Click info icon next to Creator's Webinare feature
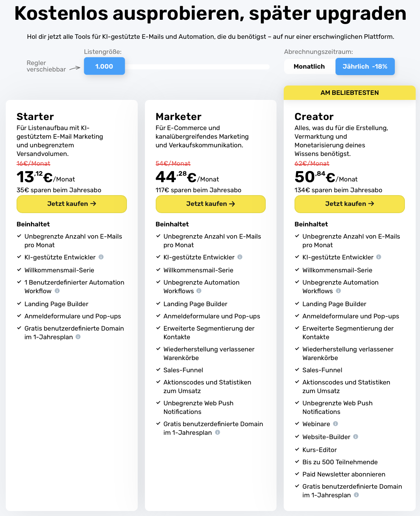Image resolution: width=420 pixels, height=516 pixels. click(335, 424)
